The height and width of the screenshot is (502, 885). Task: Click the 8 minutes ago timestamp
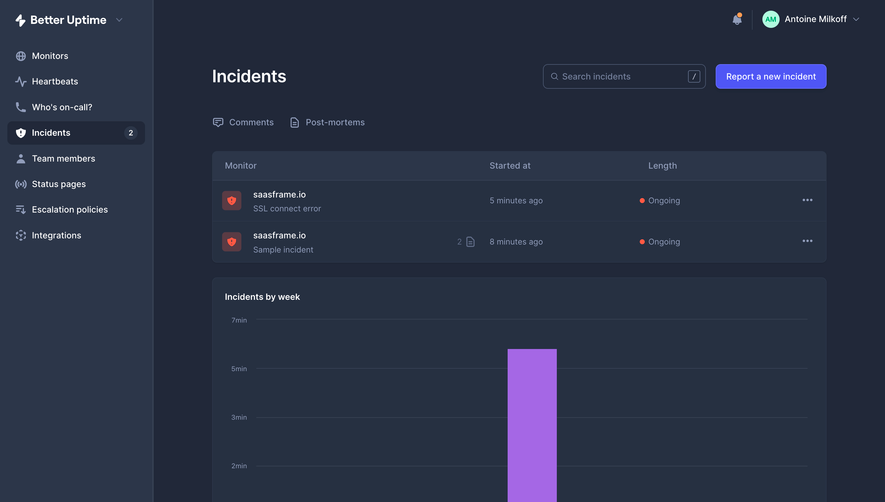click(x=516, y=242)
